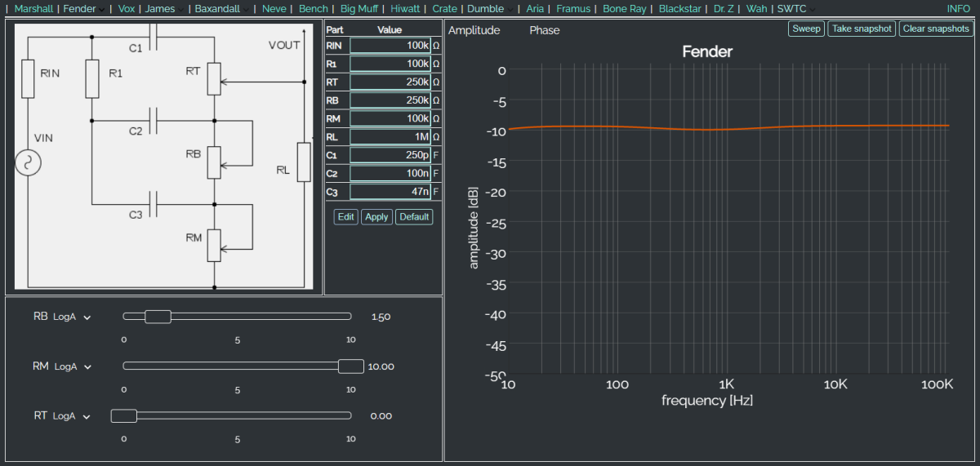The height and width of the screenshot is (466, 980).
Task: Select the Dr. Z tone stack
Action: tap(724, 9)
